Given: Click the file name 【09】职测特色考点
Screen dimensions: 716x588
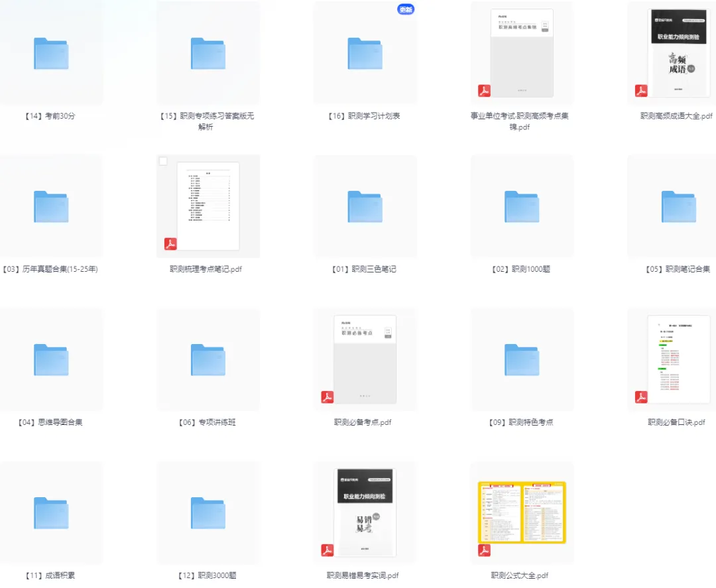Looking at the screenshot, I should click(521, 422).
